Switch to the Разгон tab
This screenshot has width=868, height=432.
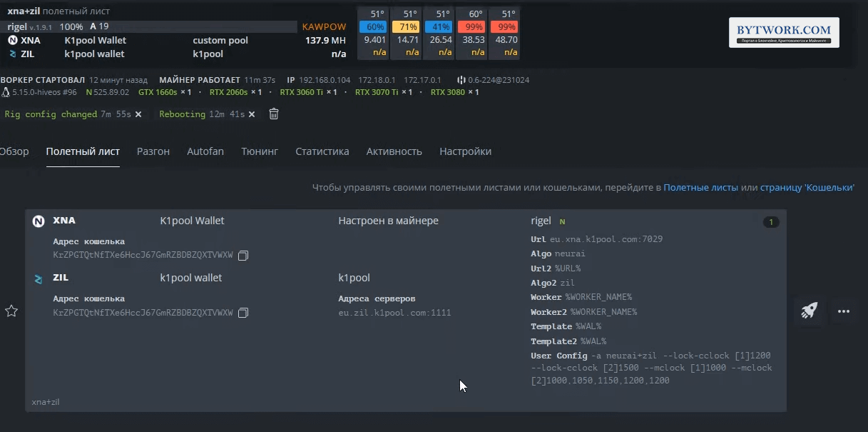(153, 151)
